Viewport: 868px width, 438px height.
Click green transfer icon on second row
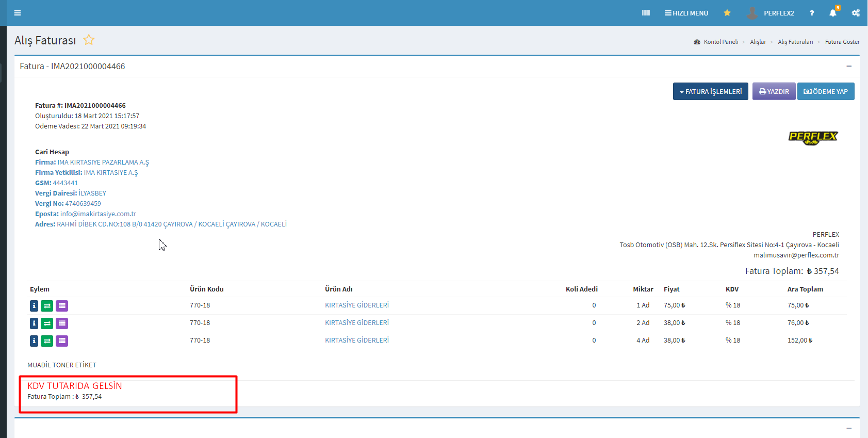click(47, 323)
